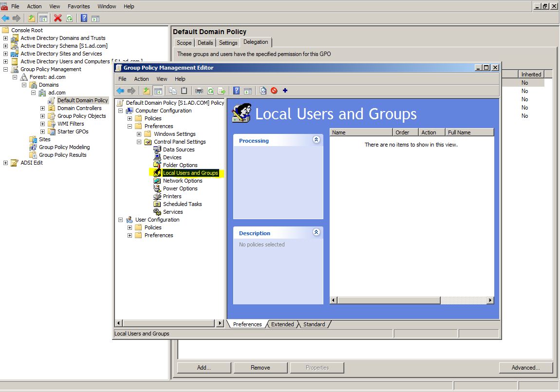The image size is (560, 392).
Task: Collapse the Description panel chevron
Action: (316, 232)
